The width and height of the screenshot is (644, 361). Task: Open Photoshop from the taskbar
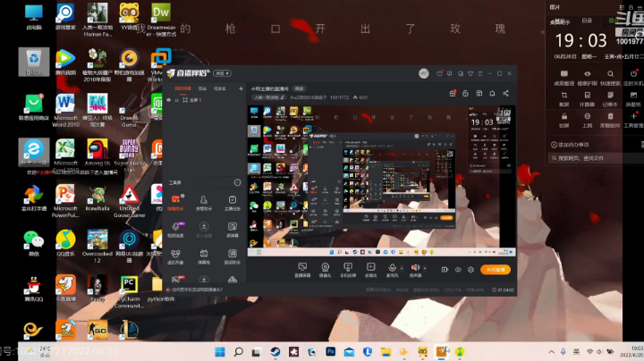331,351
